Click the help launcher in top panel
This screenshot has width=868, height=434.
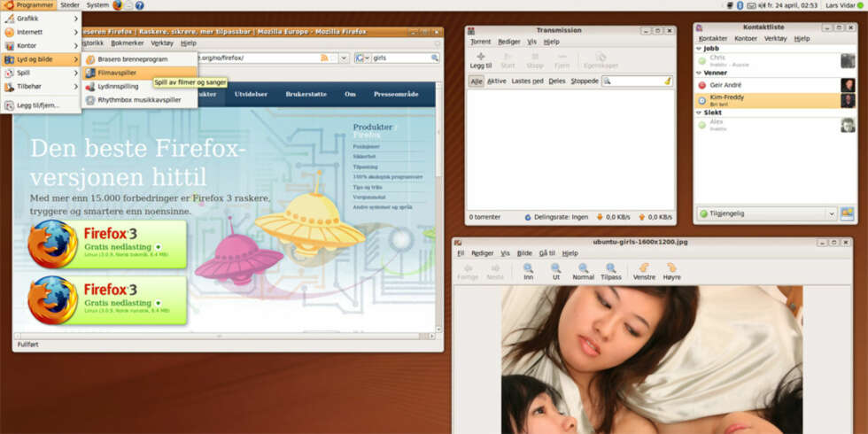pyautogui.click(x=140, y=5)
